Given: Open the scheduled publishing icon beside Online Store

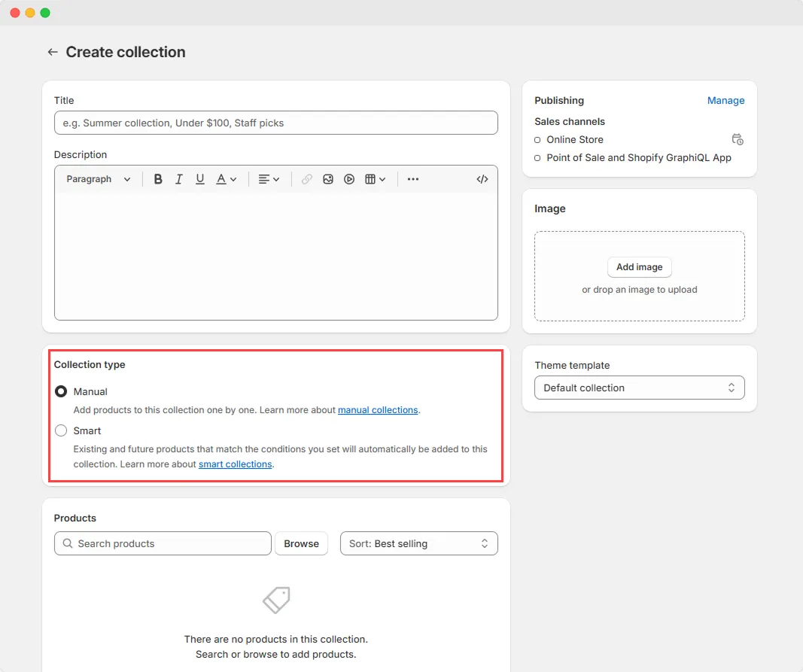Looking at the screenshot, I should tap(738, 139).
